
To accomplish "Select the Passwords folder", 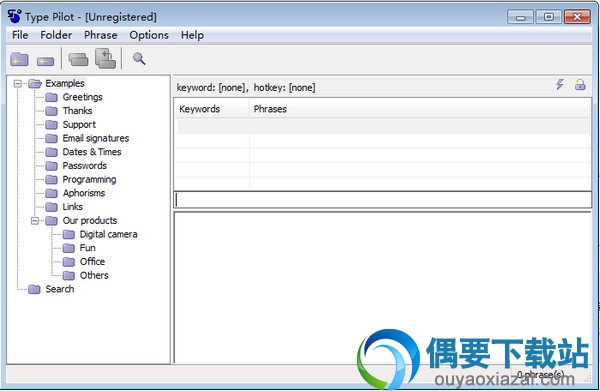I will coord(85,166).
